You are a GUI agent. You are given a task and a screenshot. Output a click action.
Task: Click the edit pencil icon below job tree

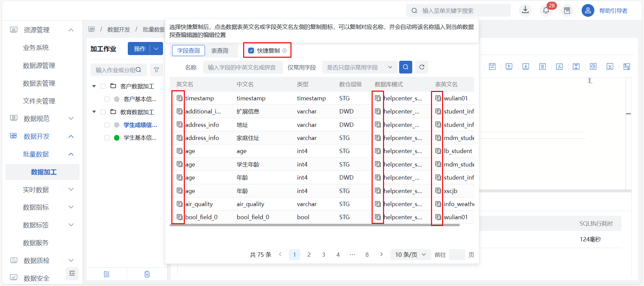(x=107, y=274)
